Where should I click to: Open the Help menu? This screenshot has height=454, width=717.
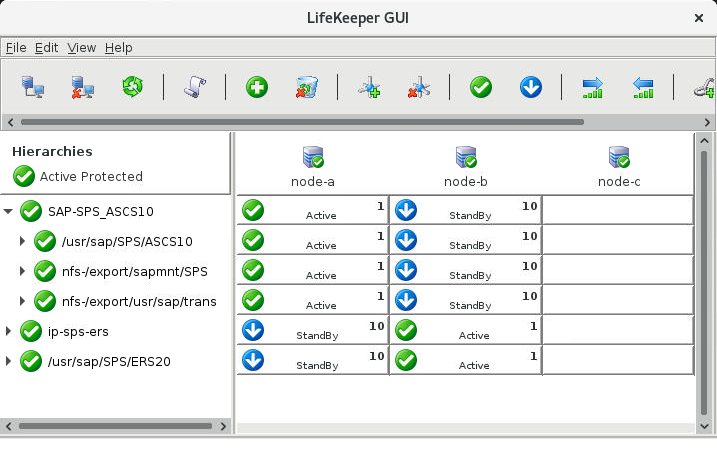point(118,48)
